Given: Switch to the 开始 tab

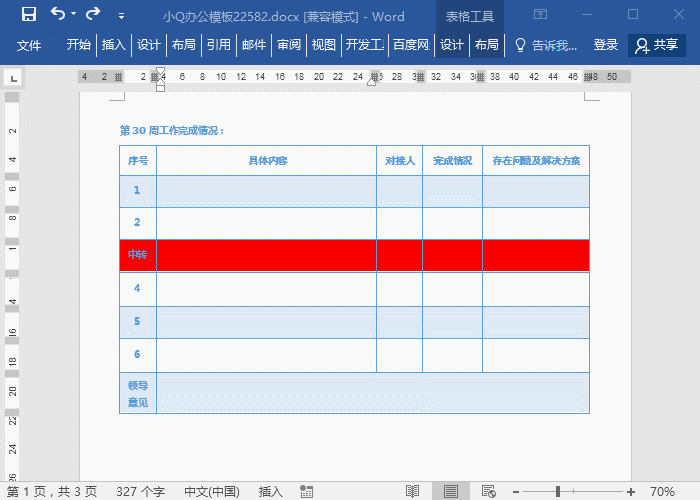Looking at the screenshot, I should click(x=79, y=45).
